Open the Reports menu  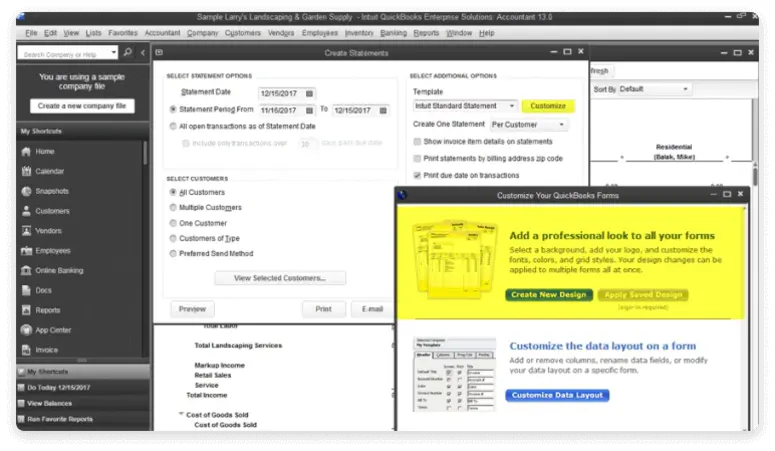tap(426, 33)
